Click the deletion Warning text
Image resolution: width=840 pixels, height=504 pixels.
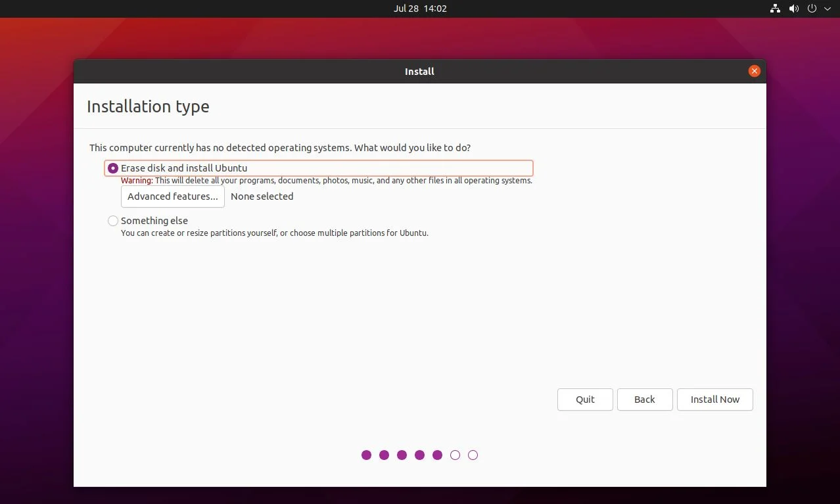(x=327, y=181)
